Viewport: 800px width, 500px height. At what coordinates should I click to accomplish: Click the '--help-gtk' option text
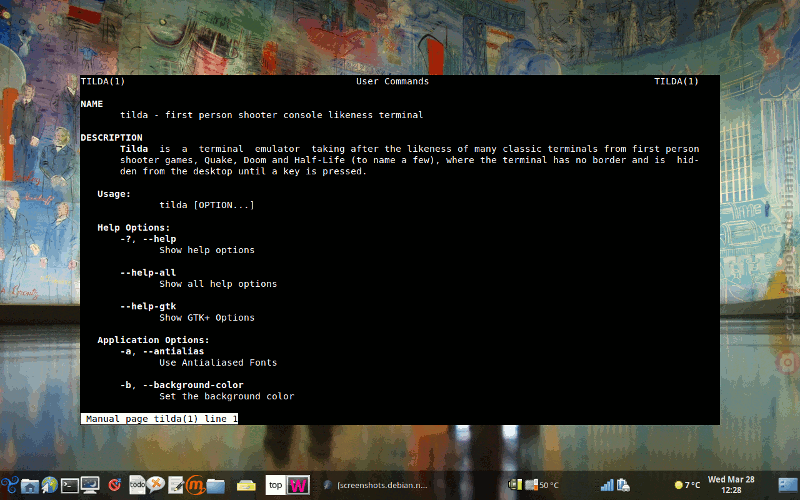[x=148, y=306]
